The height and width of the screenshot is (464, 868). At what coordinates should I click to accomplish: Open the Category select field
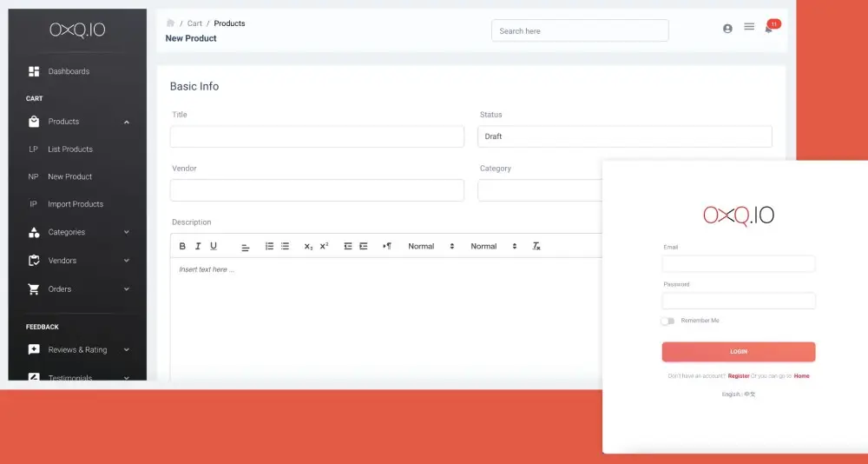(x=540, y=190)
